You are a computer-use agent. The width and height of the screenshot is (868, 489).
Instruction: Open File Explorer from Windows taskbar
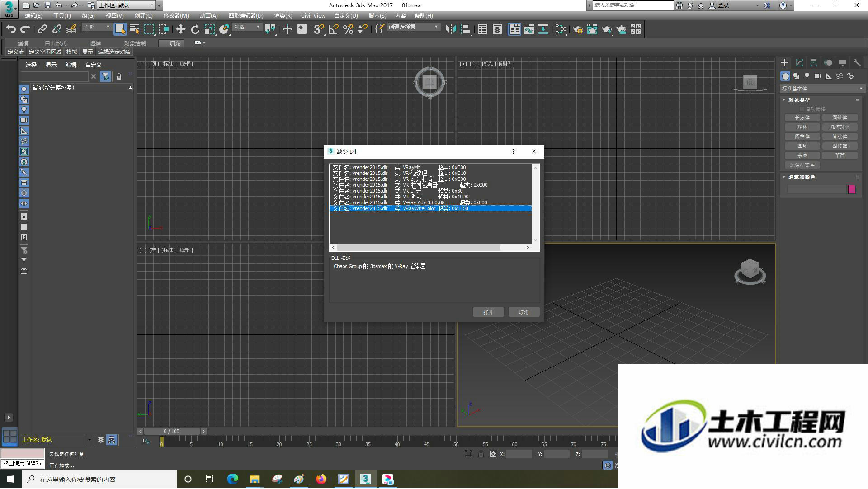point(255,479)
